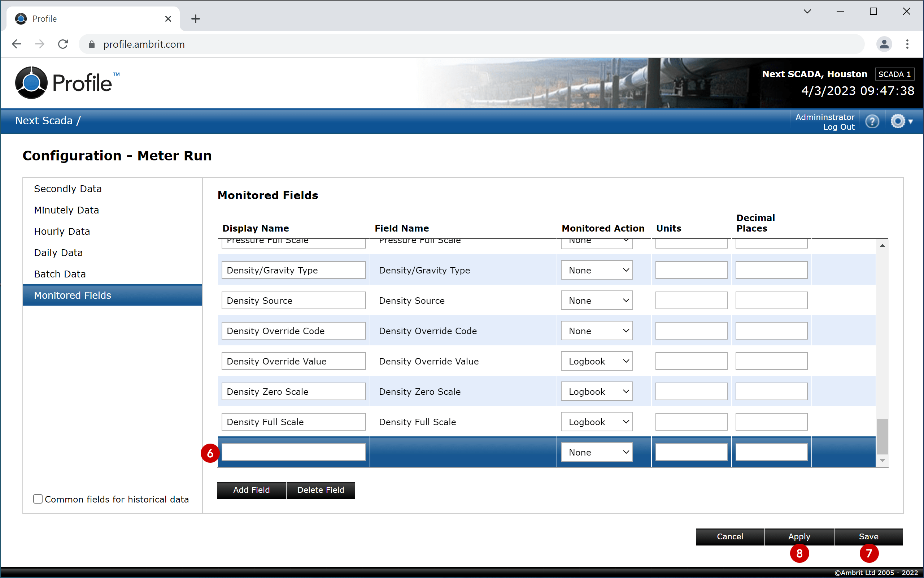The height and width of the screenshot is (578, 924).
Task: Select the Daily Data section
Action: tap(112, 253)
